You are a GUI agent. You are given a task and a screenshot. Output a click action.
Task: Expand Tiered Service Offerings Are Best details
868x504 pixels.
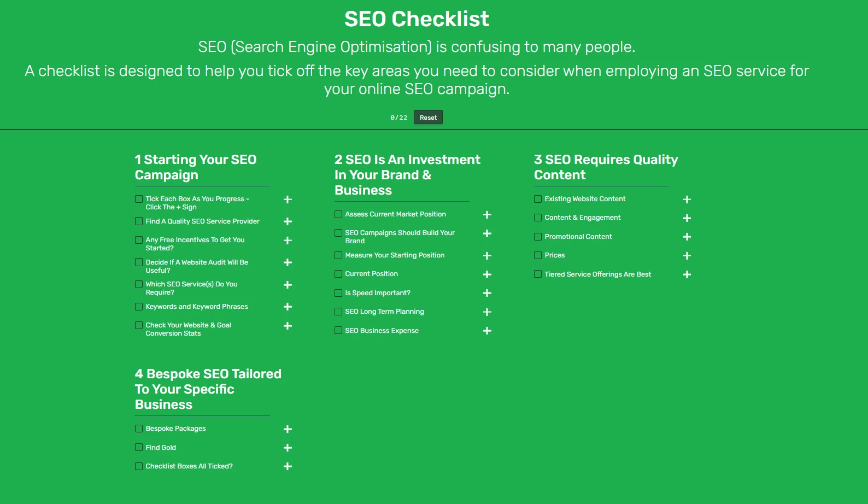687,274
